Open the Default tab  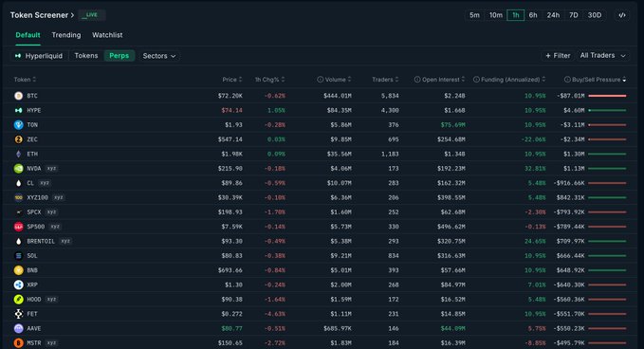[28, 35]
